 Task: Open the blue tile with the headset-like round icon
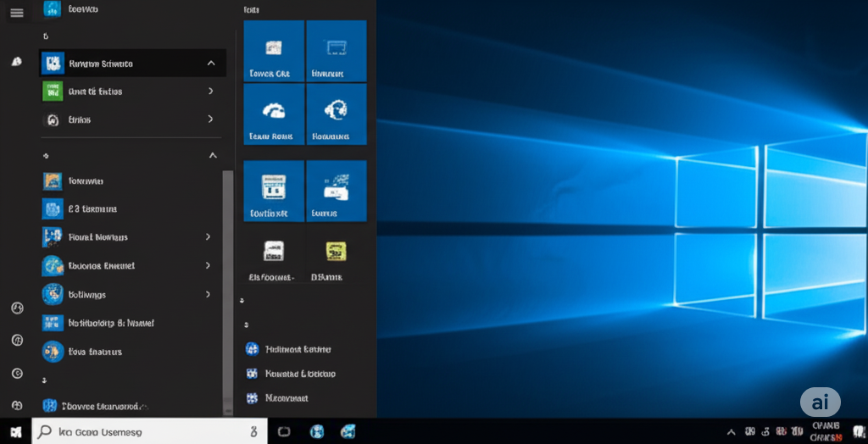click(x=337, y=114)
